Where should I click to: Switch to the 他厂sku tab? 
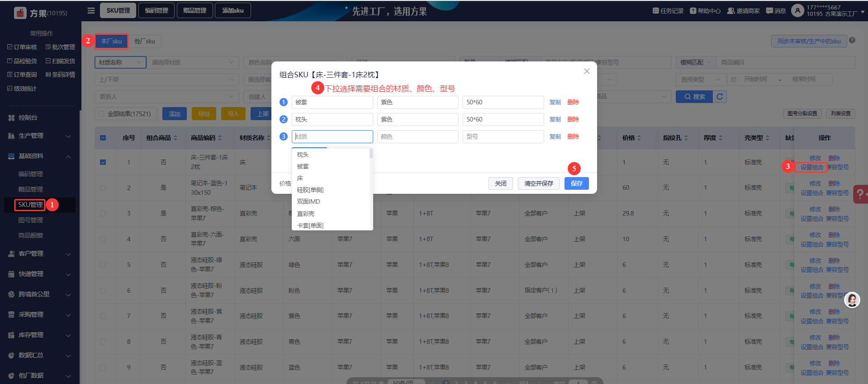point(144,41)
